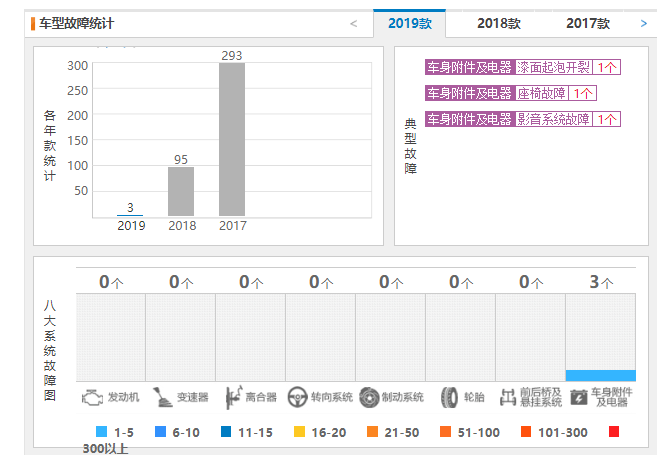Click the engine (发动机) icon
657x455 pixels.
92,397
